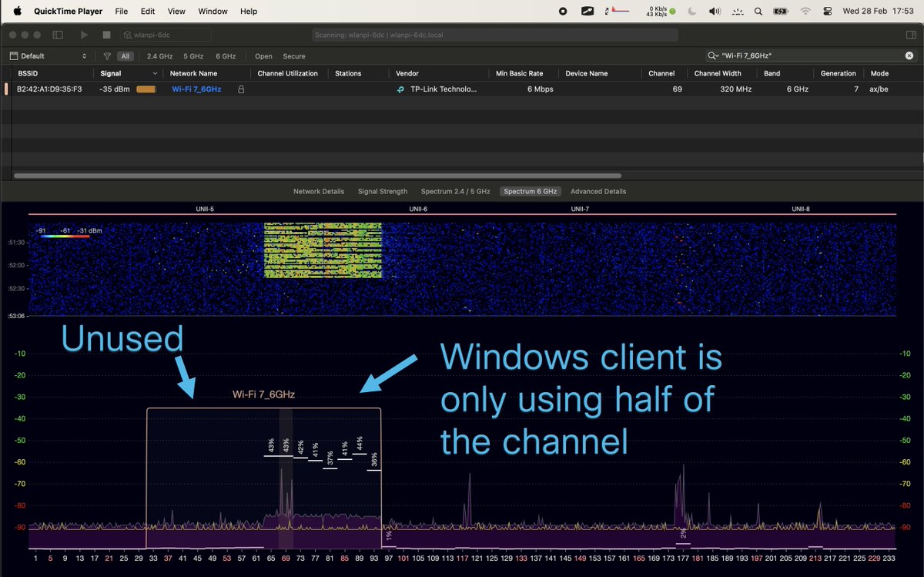Sort by Band column header
Viewport: 924px width, 577px height.
point(772,73)
